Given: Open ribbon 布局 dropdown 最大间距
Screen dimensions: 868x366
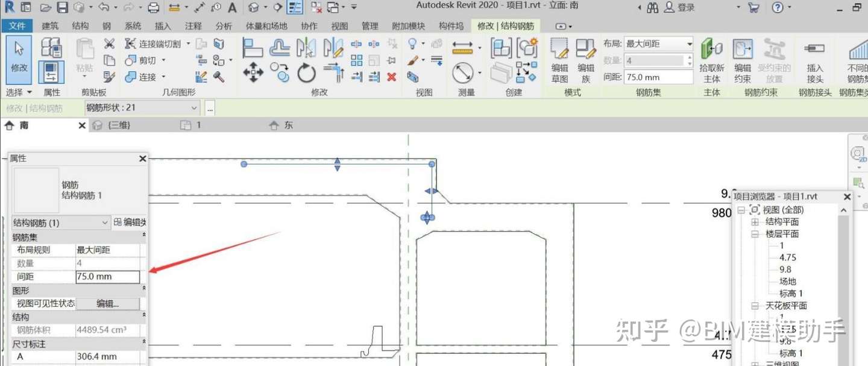Looking at the screenshot, I should [658, 44].
